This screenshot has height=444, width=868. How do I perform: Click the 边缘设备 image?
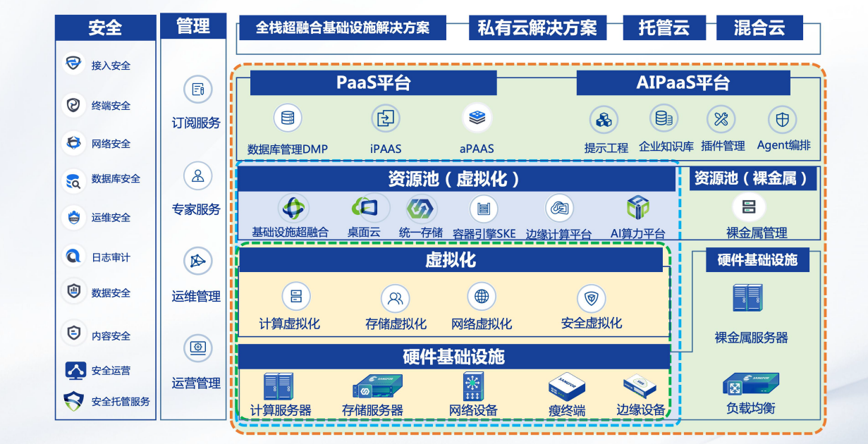[x=640, y=388]
